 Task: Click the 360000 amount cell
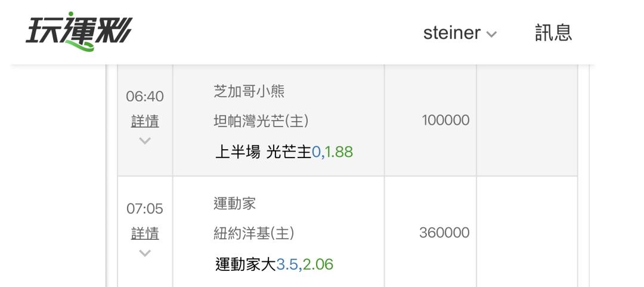tap(444, 233)
